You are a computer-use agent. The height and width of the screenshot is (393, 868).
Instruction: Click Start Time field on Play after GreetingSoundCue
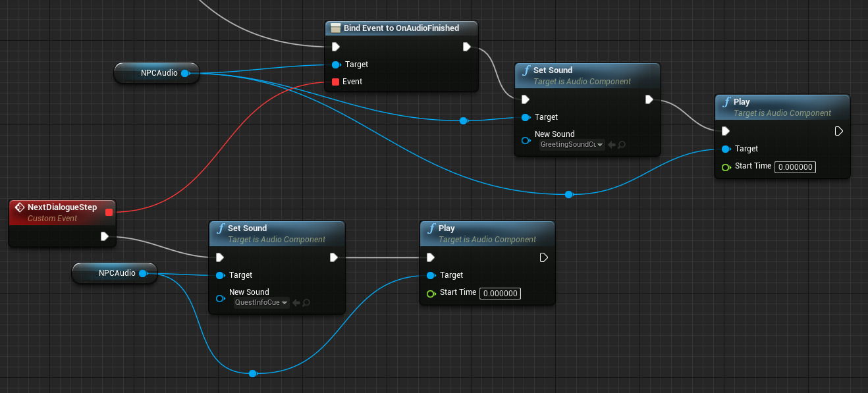point(795,167)
